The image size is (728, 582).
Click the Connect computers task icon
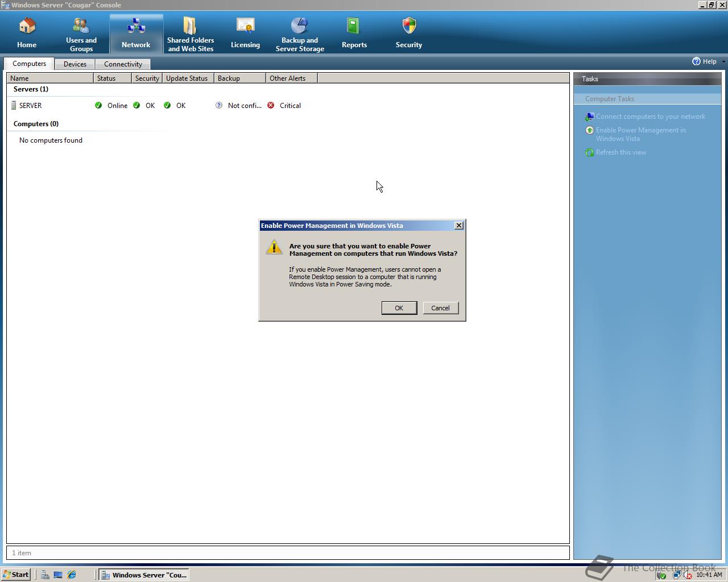590,117
